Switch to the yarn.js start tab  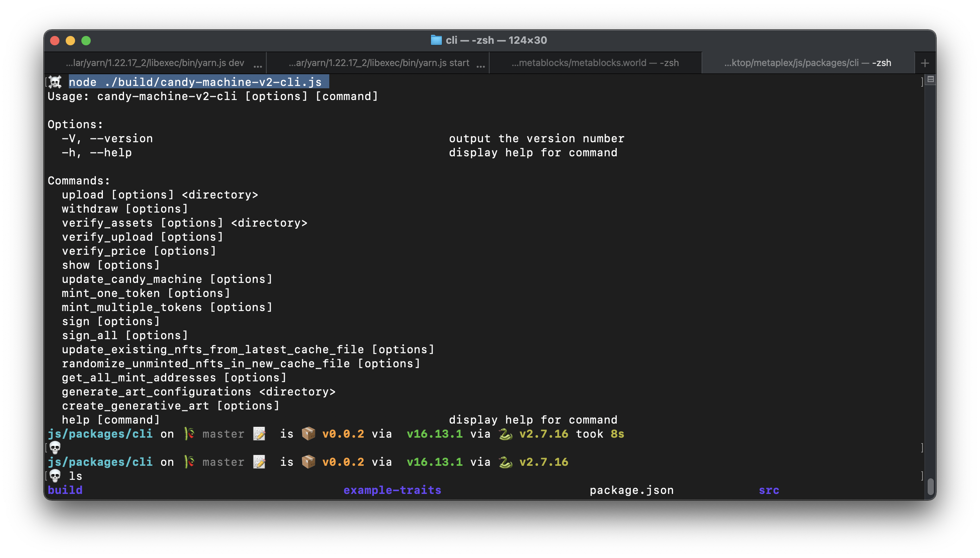pyautogui.click(x=379, y=63)
